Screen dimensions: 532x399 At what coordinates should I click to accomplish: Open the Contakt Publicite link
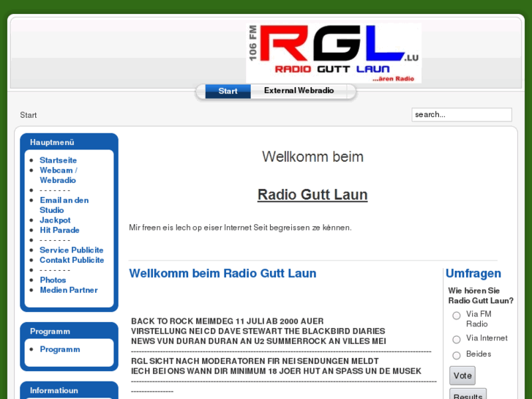click(x=72, y=260)
